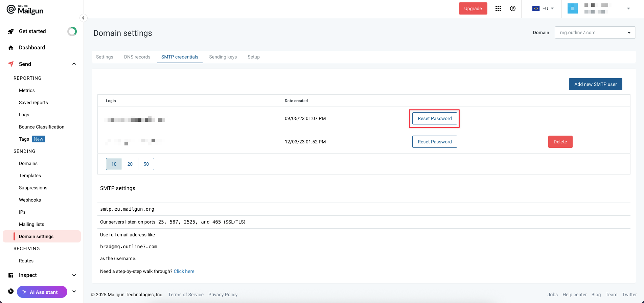This screenshot has height=303, width=644.
Task: Open Terms of Service in the footer
Action: pos(186,295)
